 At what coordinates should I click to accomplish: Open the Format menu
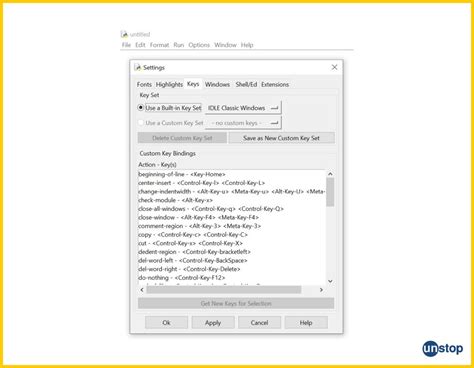coord(159,45)
